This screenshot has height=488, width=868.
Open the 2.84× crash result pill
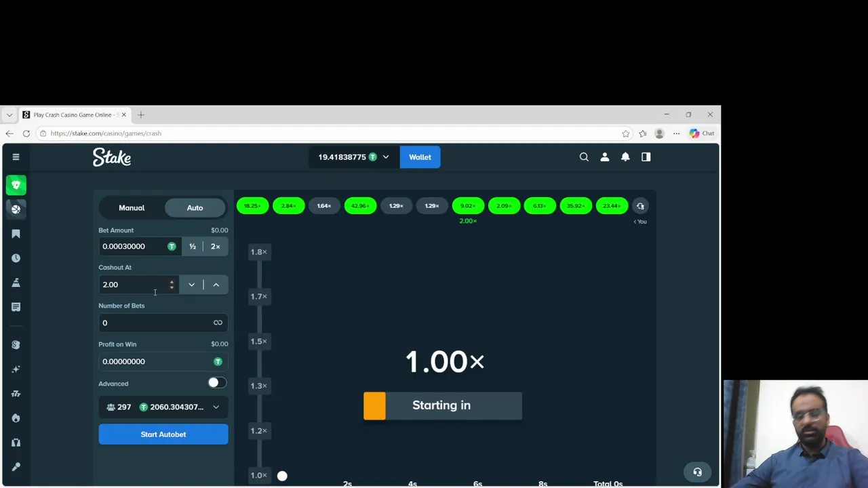(288, 206)
